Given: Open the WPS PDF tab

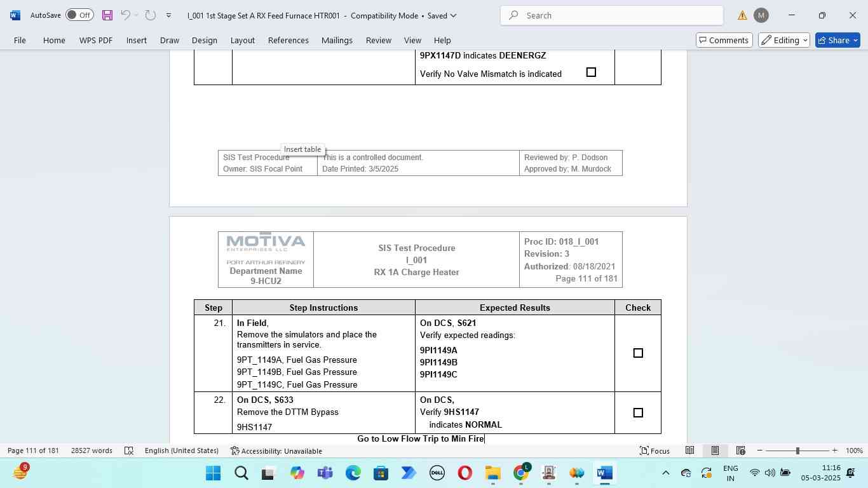Looking at the screenshot, I should coord(96,40).
